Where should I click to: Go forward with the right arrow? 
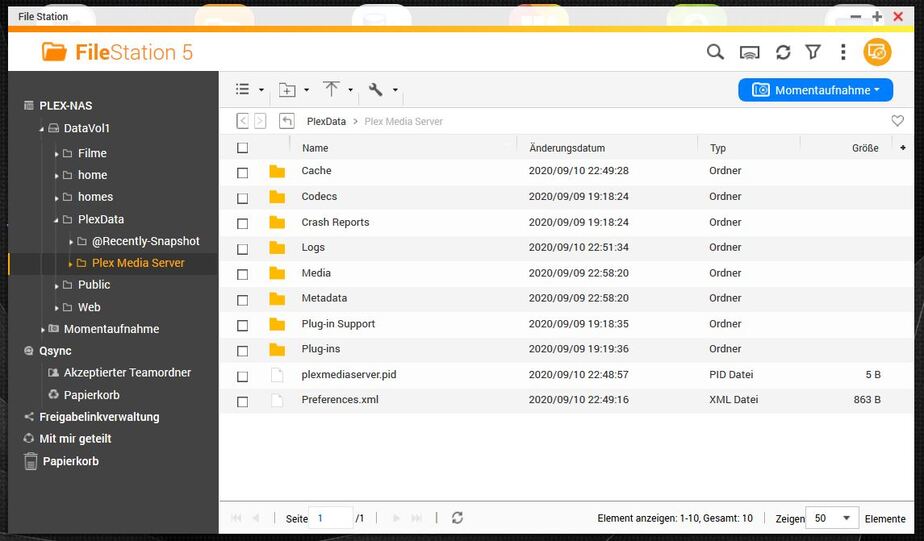pos(260,121)
